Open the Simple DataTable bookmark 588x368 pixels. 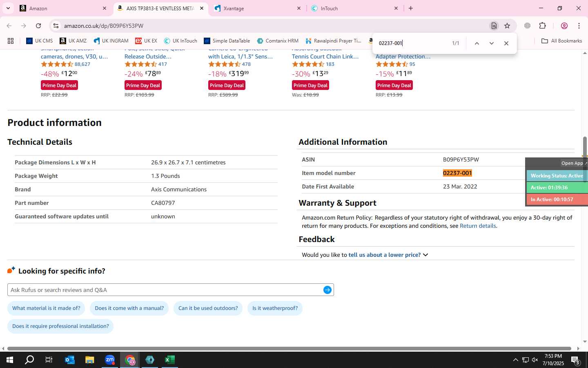tap(227, 41)
